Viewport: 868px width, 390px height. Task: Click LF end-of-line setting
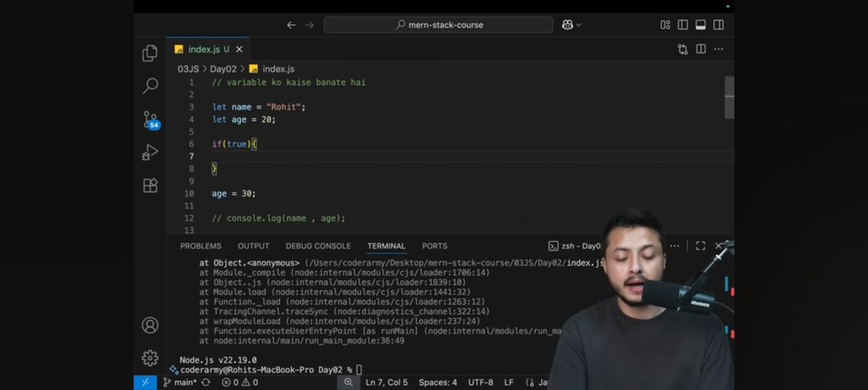pyautogui.click(x=509, y=382)
